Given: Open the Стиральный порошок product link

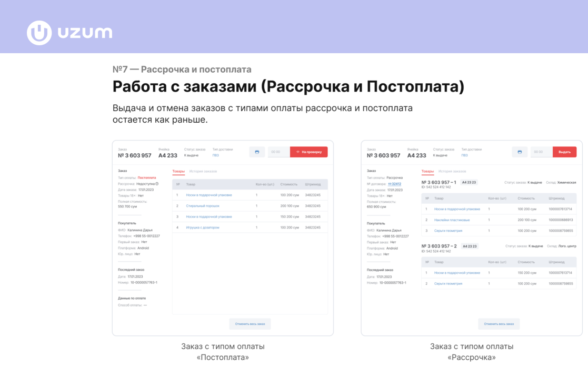Looking at the screenshot, I should point(203,206).
